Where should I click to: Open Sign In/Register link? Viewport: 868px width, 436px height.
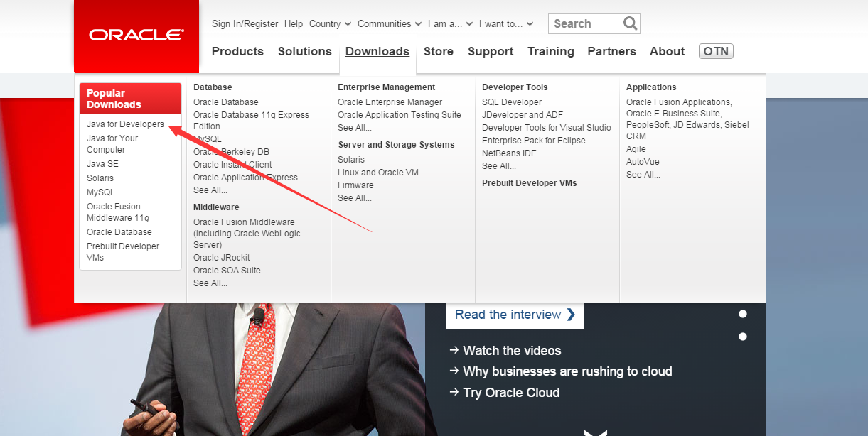[245, 23]
